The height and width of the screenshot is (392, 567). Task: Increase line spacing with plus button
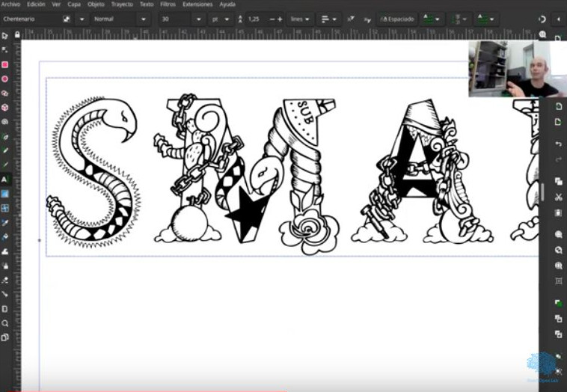[x=280, y=19]
